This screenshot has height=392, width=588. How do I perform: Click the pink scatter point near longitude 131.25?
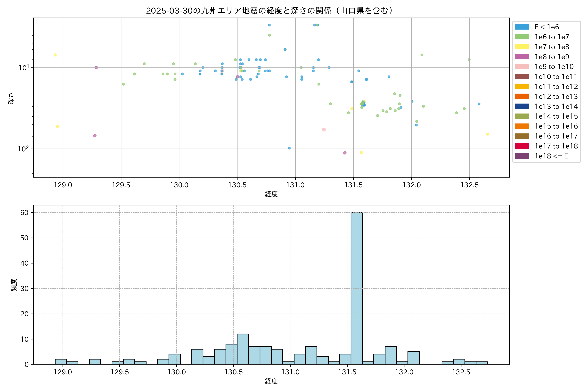click(x=324, y=130)
